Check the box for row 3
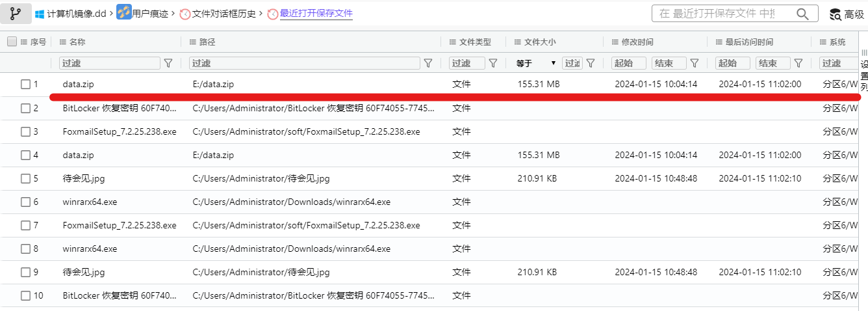The width and height of the screenshot is (868, 311). (x=25, y=131)
